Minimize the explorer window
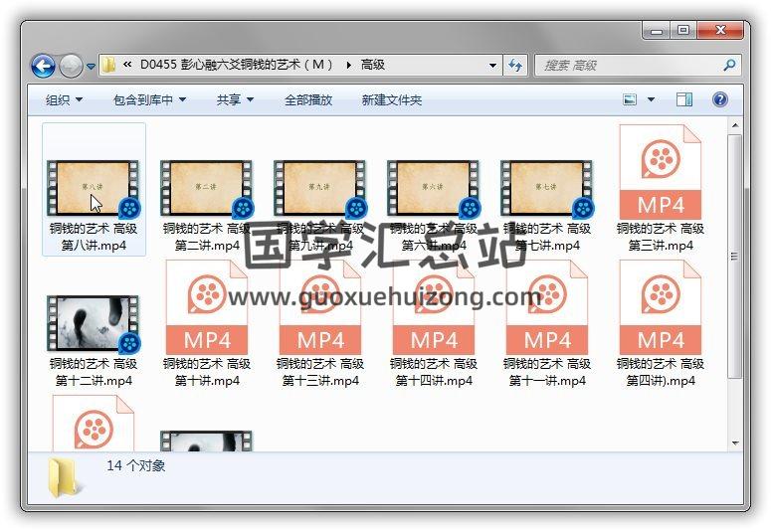771x532 pixels. pos(657,31)
